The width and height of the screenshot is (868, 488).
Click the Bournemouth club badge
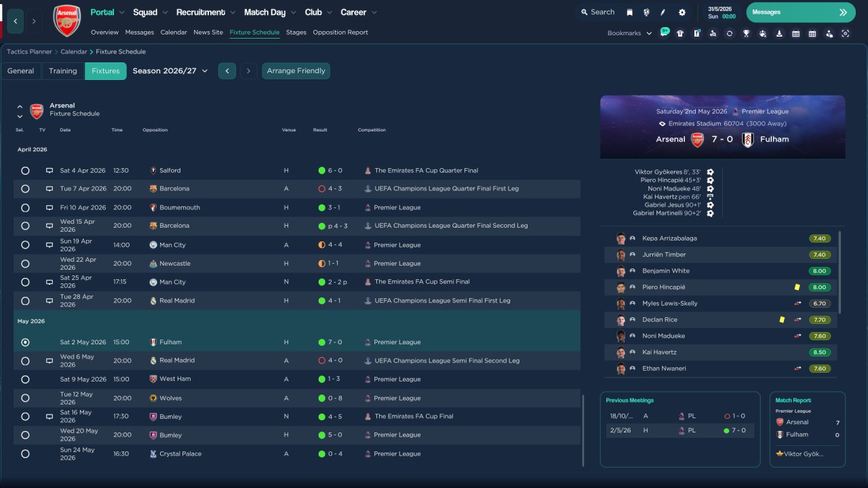(x=153, y=207)
